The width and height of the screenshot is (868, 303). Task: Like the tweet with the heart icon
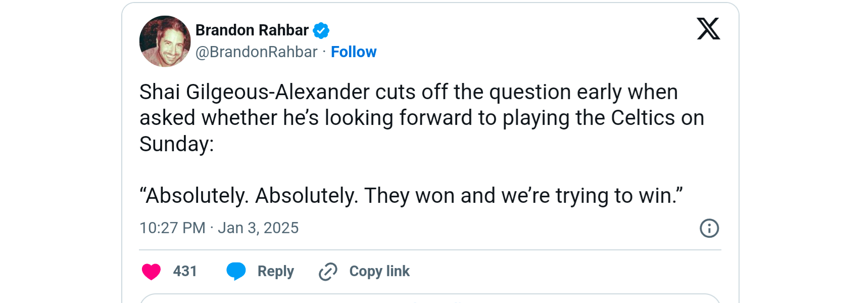click(x=151, y=272)
